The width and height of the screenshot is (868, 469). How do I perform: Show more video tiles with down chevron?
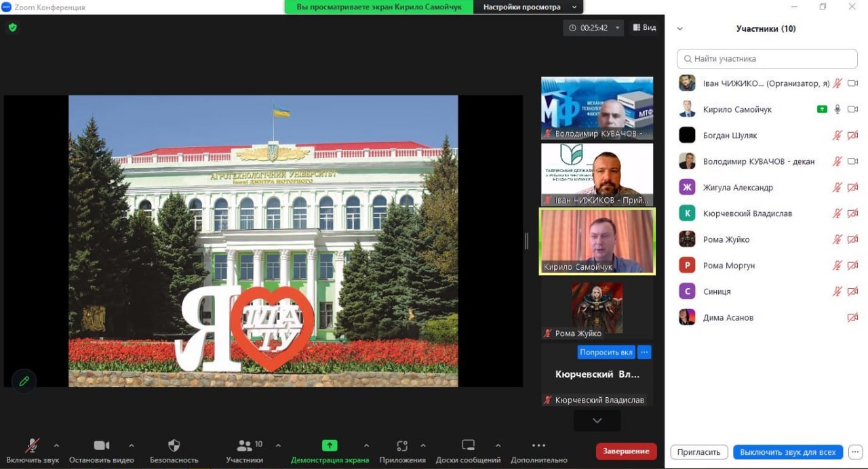tap(597, 420)
